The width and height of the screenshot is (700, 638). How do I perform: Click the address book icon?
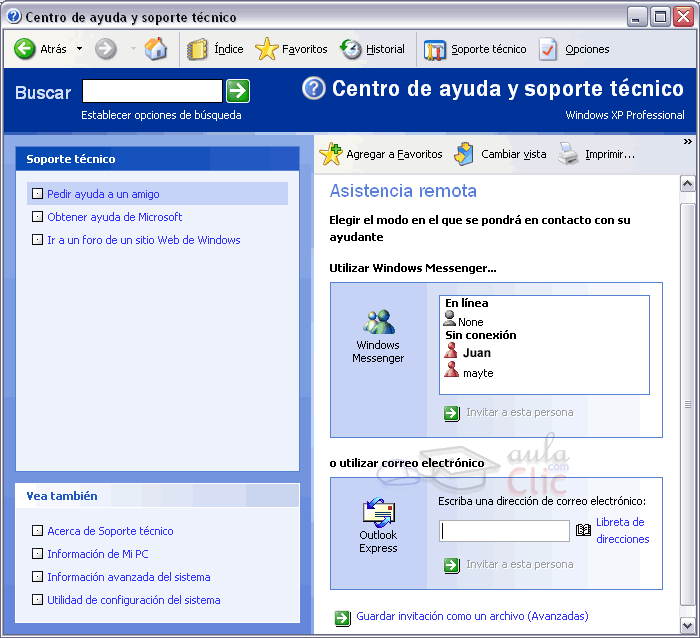click(x=584, y=530)
